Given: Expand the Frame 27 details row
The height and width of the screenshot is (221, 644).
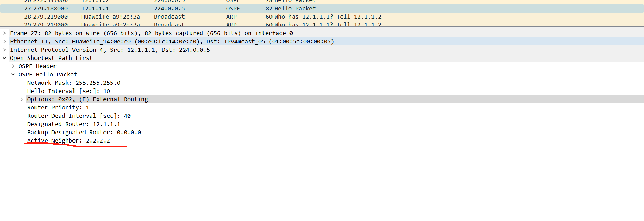Looking at the screenshot, I should (4, 33).
